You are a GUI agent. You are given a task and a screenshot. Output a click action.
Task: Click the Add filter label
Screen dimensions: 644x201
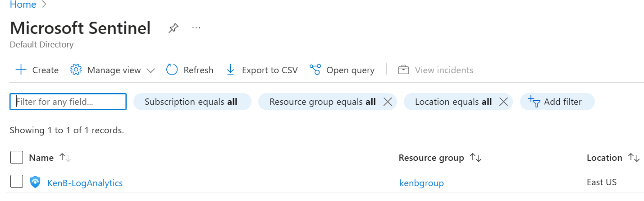click(x=563, y=102)
